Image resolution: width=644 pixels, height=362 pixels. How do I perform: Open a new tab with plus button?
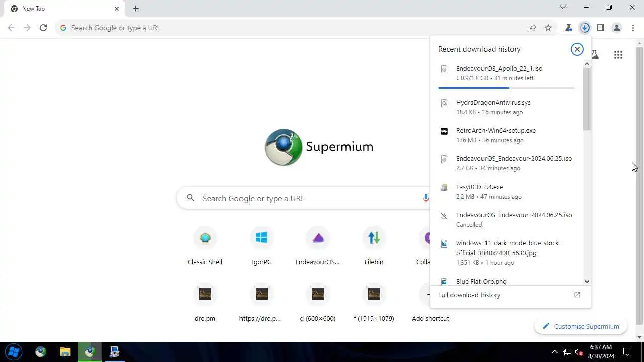[136, 9]
